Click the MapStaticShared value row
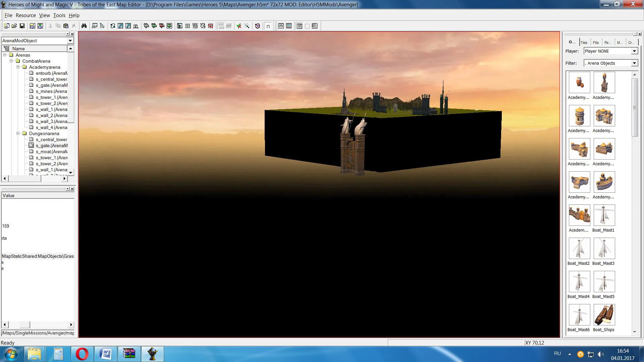Image resolution: width=644 pixels, height=362 pixels. pyautogui.click(x=38, y=256)
